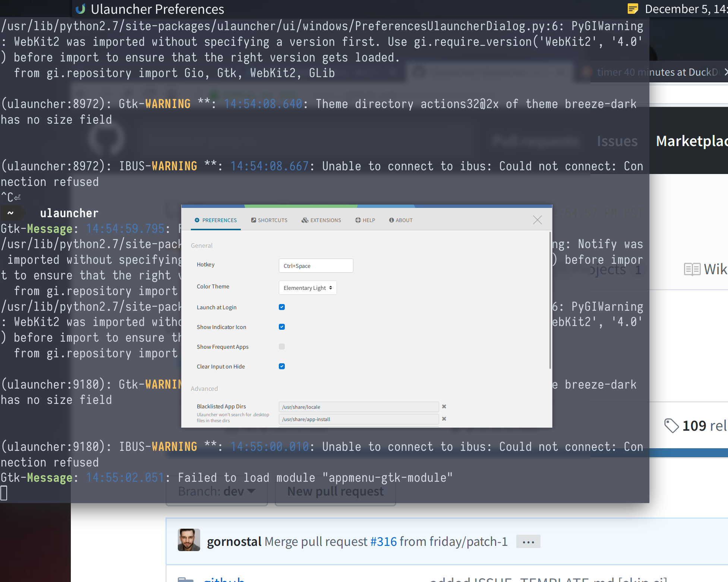
Task: Uncheck Clear Input on Hide
Action: 281,366
